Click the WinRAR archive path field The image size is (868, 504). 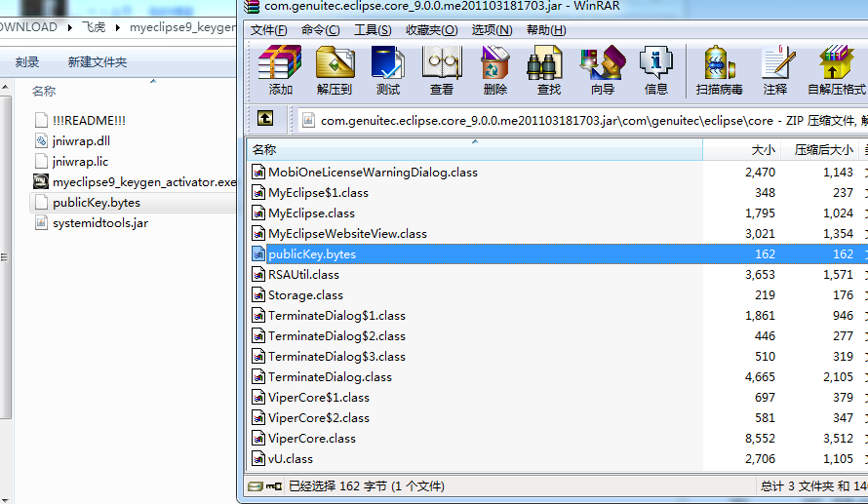click(x=583, y=120)
